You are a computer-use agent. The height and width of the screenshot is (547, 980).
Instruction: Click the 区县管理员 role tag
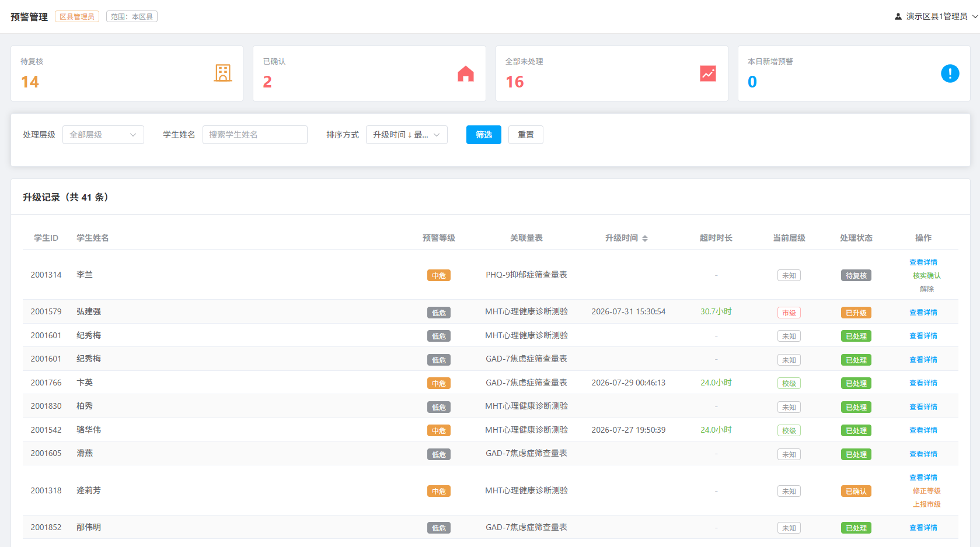tap(77, 16)
